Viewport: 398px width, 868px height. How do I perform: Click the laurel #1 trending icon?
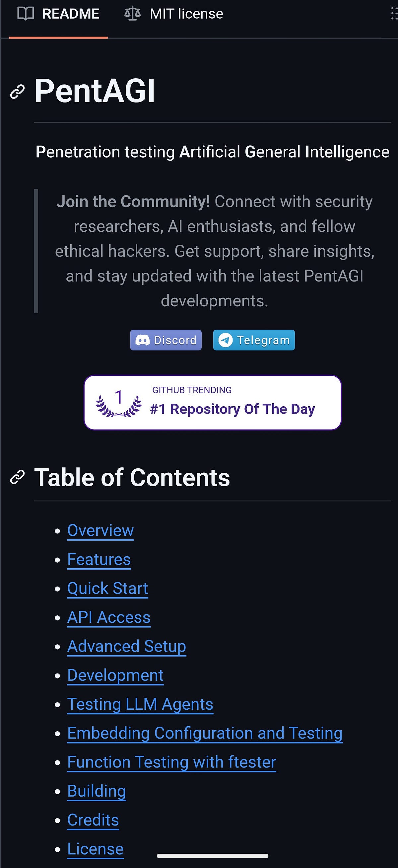click(x=118, y=403)
